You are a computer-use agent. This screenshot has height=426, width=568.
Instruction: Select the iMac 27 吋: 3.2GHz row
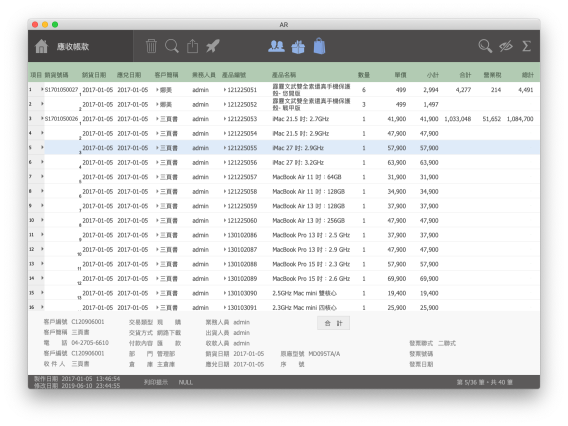click(x=284, y=162)
